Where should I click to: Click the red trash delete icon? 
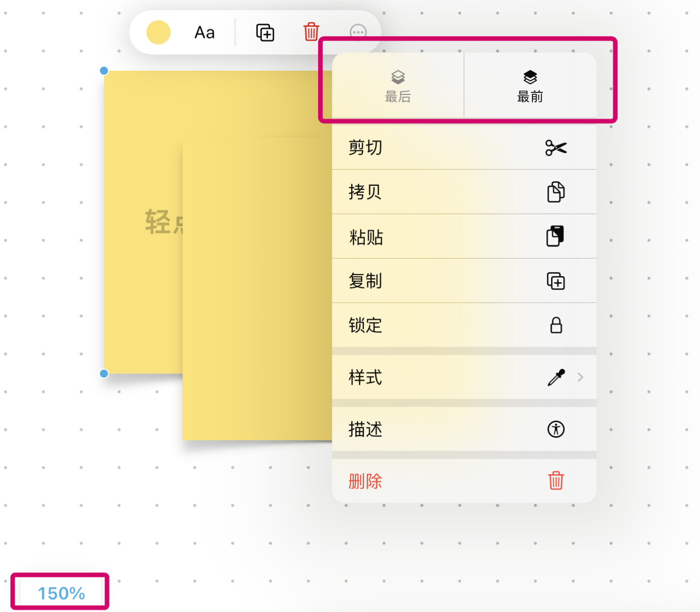556,481
